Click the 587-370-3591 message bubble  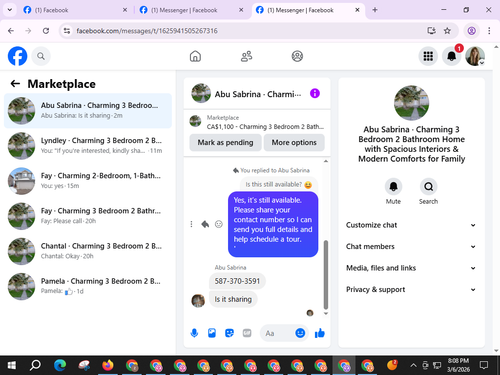coord(237,281)
